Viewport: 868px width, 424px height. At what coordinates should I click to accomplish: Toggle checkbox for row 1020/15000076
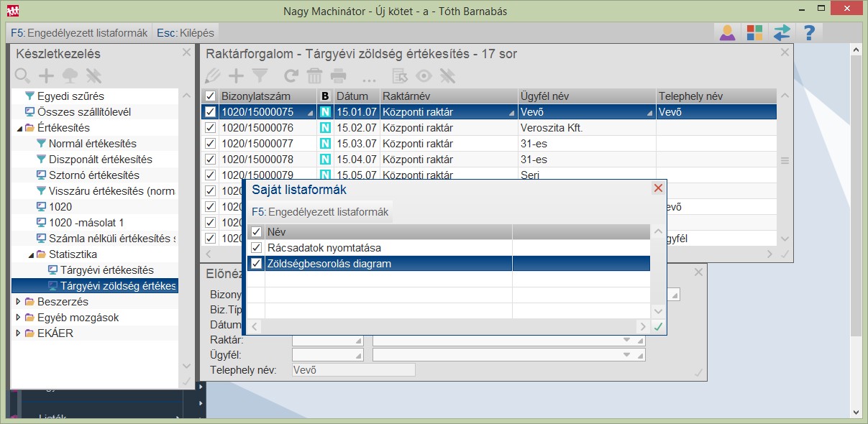[x=210, y=128]
